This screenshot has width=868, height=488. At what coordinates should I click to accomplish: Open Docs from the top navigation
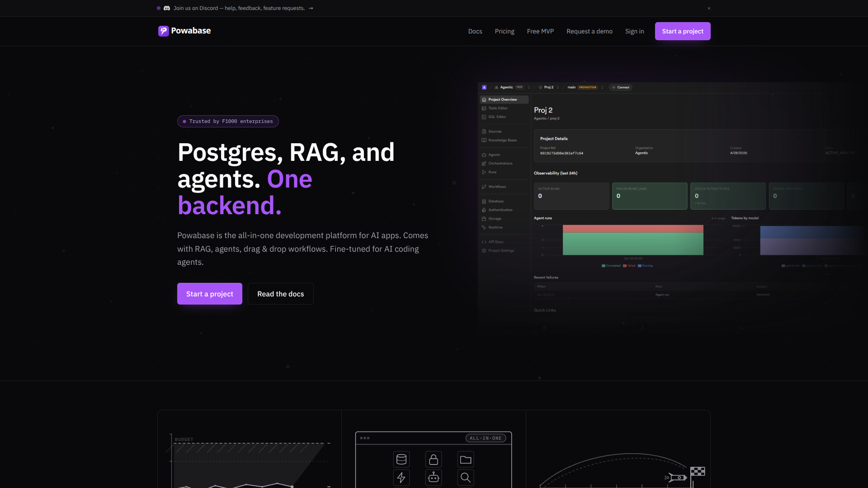point(475,31)
